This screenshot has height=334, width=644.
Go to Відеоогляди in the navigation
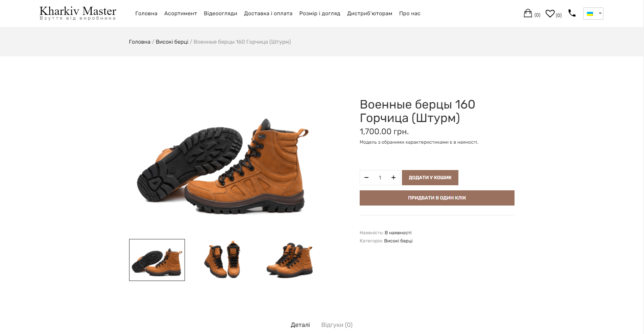tap(220, 14)
